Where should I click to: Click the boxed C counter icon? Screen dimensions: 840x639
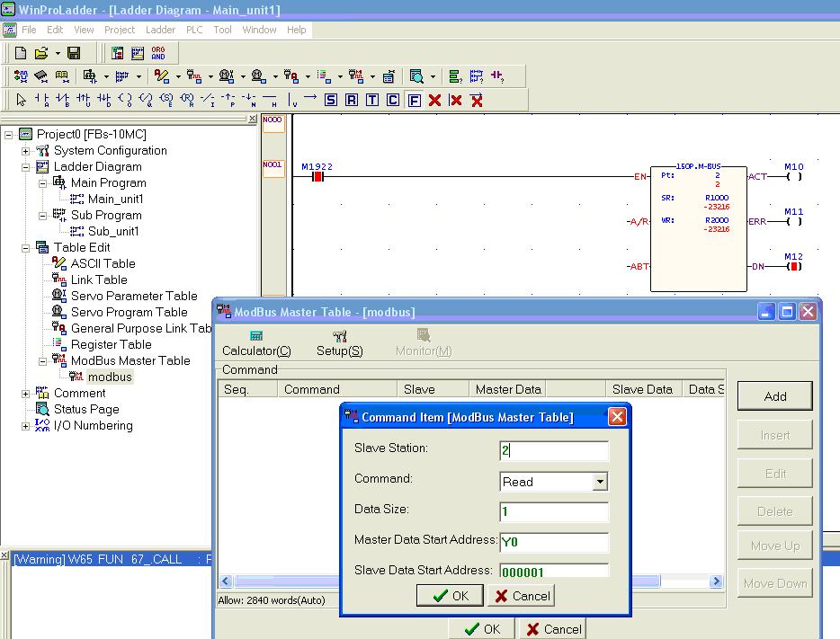(393, 100)
